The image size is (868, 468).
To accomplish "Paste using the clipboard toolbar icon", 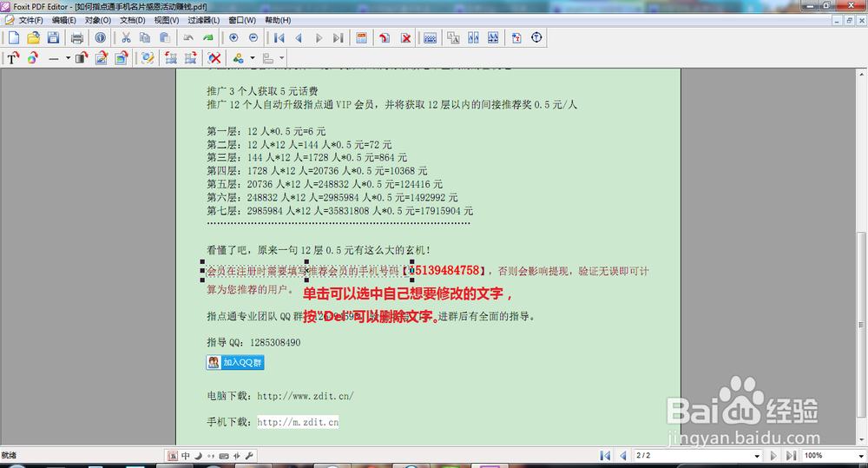I will (164, 37).
